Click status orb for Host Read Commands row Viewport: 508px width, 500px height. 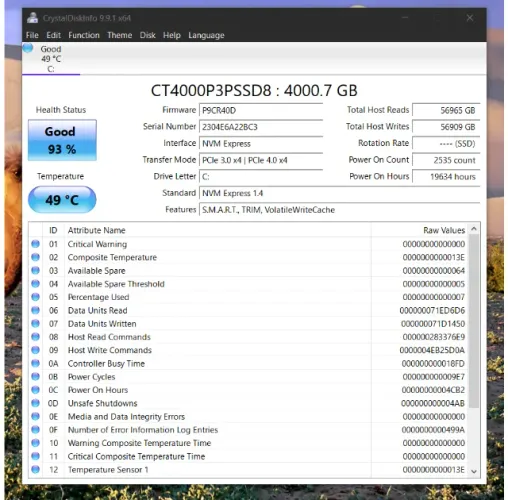coord(35,337)
